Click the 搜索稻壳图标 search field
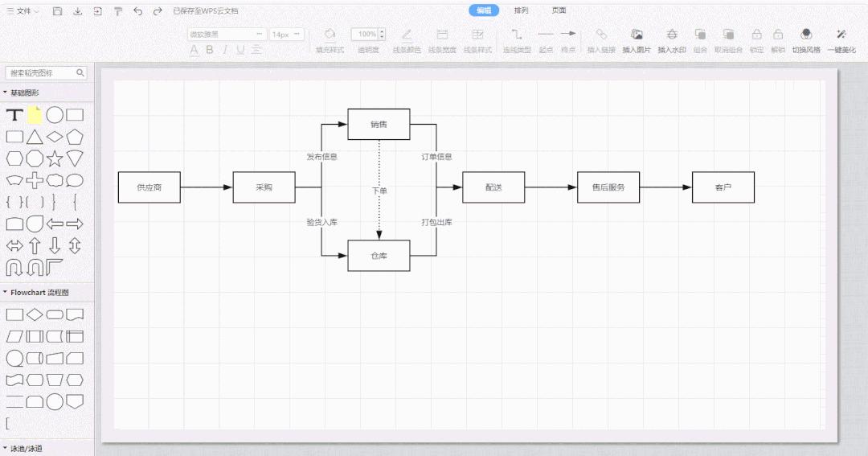This screenshot has width=868, height=456. coord(46,72)
